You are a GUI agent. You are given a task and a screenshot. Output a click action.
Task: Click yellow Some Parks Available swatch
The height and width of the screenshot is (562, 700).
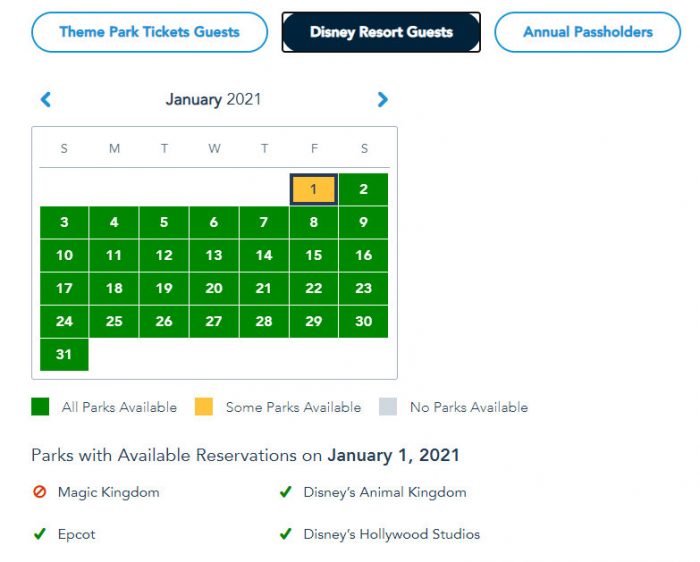(204, 407)
